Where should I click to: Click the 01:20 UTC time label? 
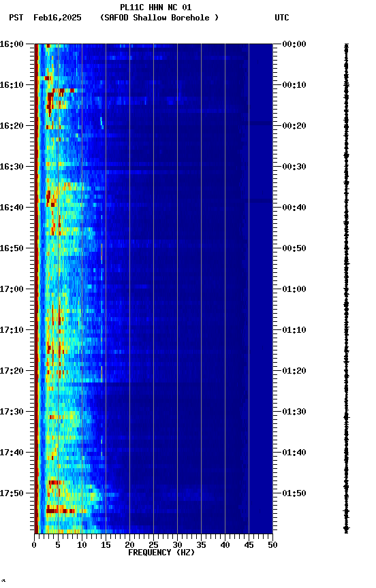coord(294,371)
